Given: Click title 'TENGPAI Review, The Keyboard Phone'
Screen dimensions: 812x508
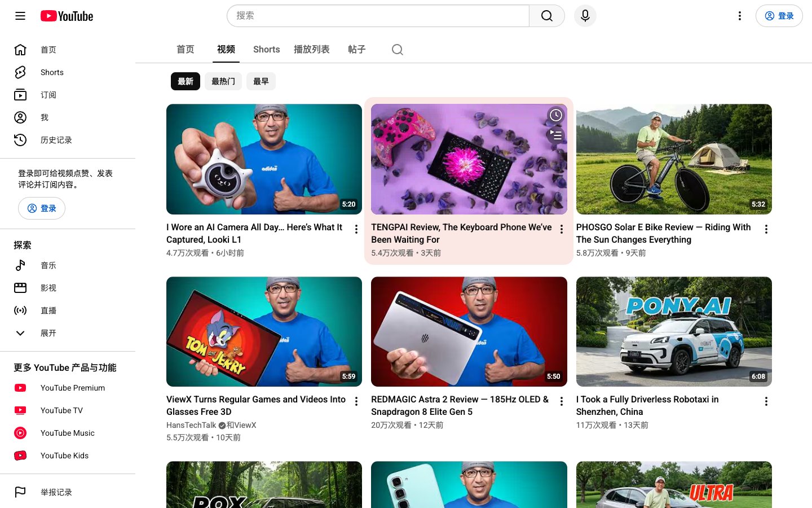Looking at the screenshot, I should pyautogui.click(x=461, y=233).
